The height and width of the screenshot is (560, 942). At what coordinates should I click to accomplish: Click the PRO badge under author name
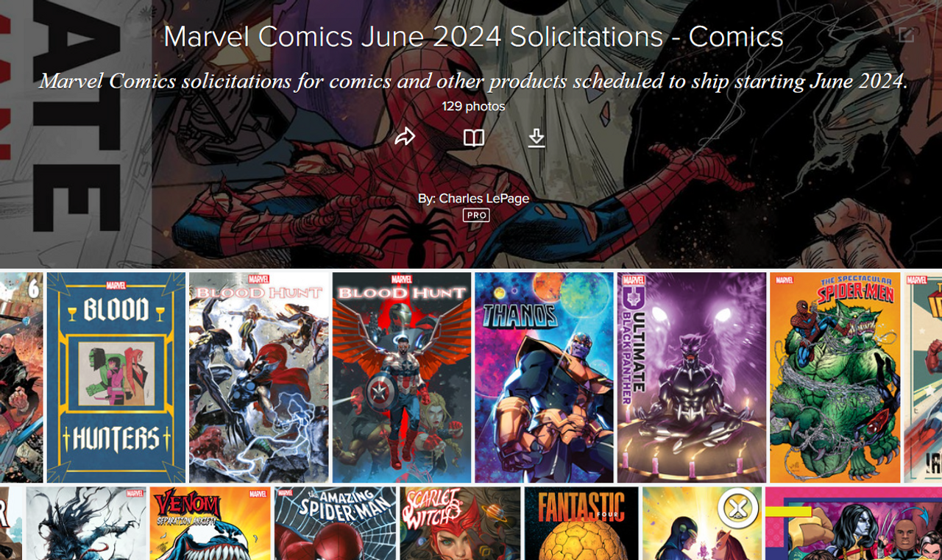476,216
